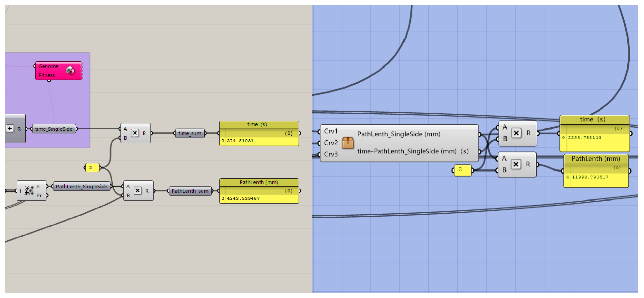The image size is (644, 298).
Task: Click the multiplication icon feeding PathLenth_sum
Action: pyautogui.click(x=138, y=191)
